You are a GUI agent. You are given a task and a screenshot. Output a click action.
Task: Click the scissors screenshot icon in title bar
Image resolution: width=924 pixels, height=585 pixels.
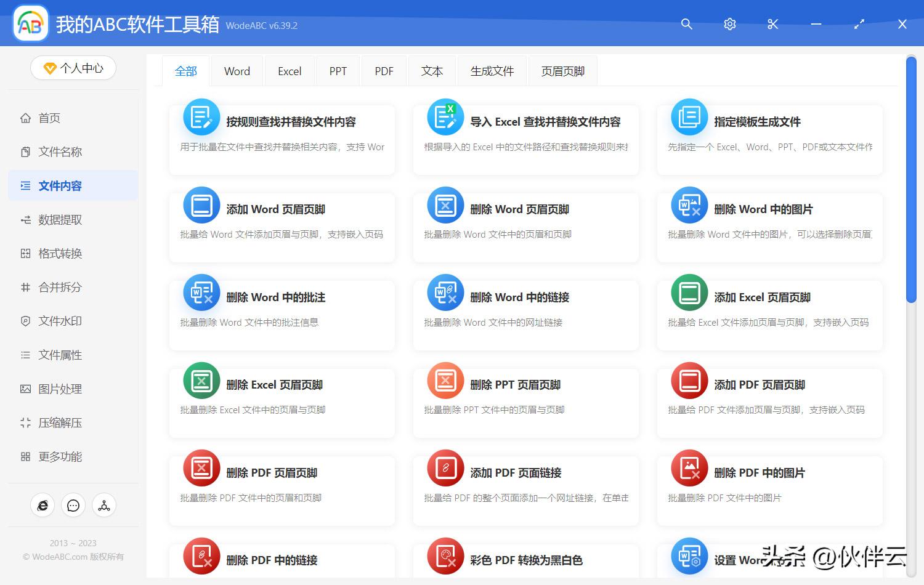click(772, 24)
